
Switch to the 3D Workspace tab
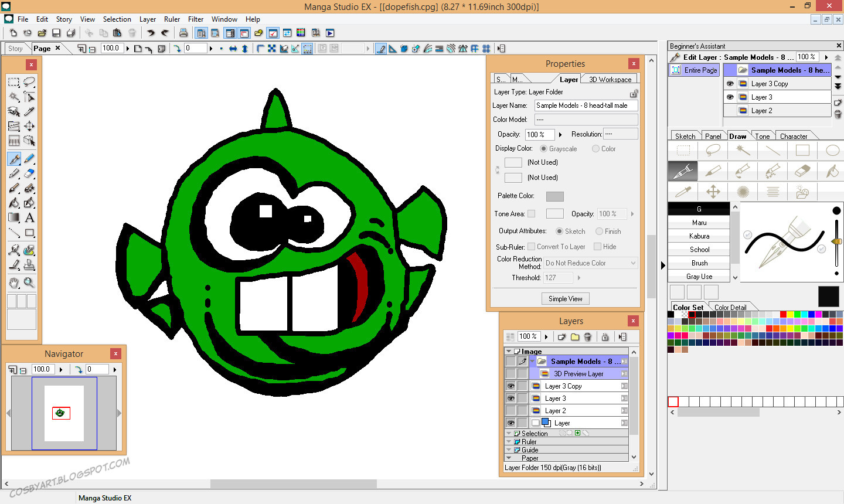610,80
